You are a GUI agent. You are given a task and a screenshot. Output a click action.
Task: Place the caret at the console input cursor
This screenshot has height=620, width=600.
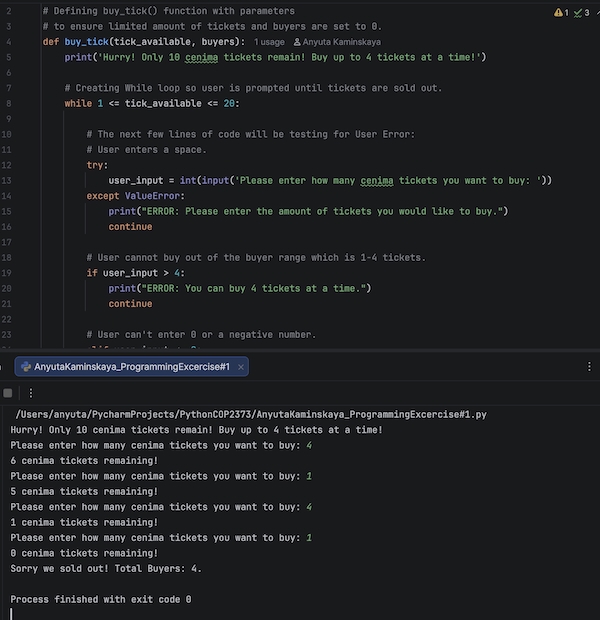[x=11, y=614]
